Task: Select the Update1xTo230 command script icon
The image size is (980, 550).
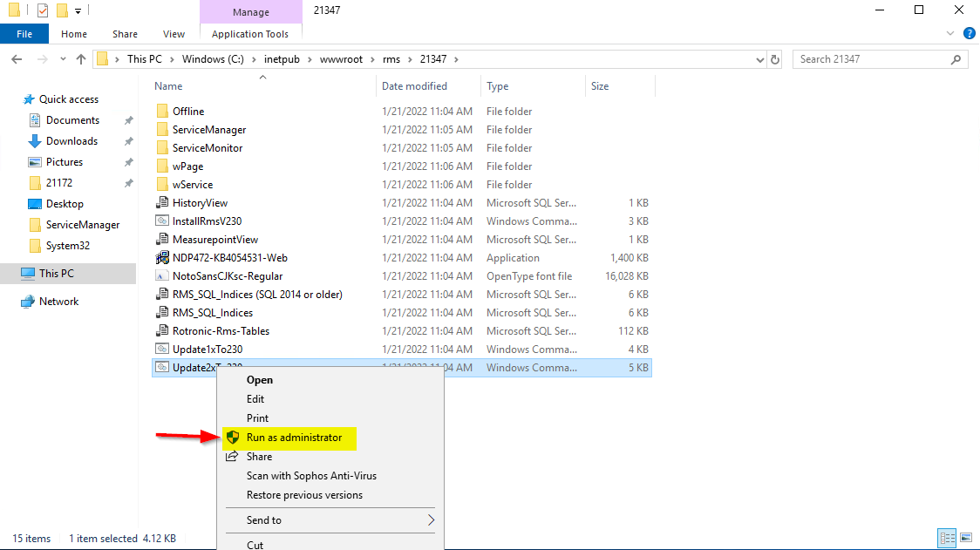Action: point(162,349)
